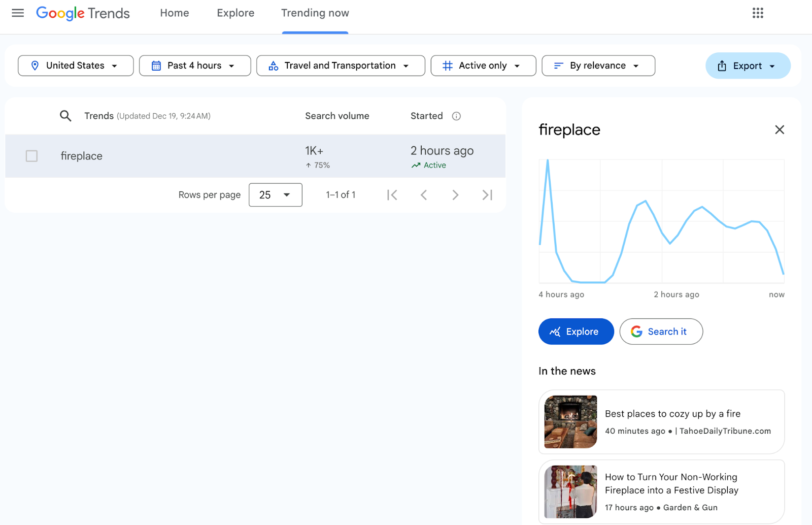Click the festive display article thumbnail
The height and width of the screenshot is (525, 812).
pos(570,491)
